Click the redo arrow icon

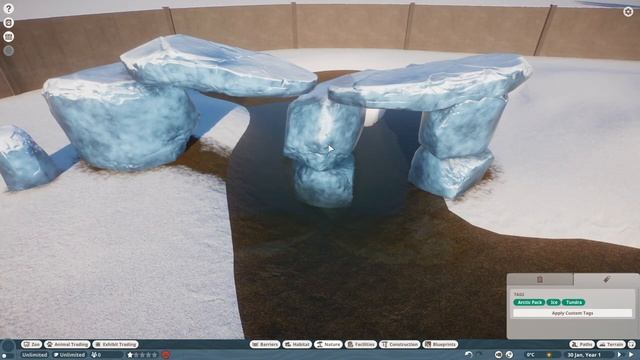479,355
